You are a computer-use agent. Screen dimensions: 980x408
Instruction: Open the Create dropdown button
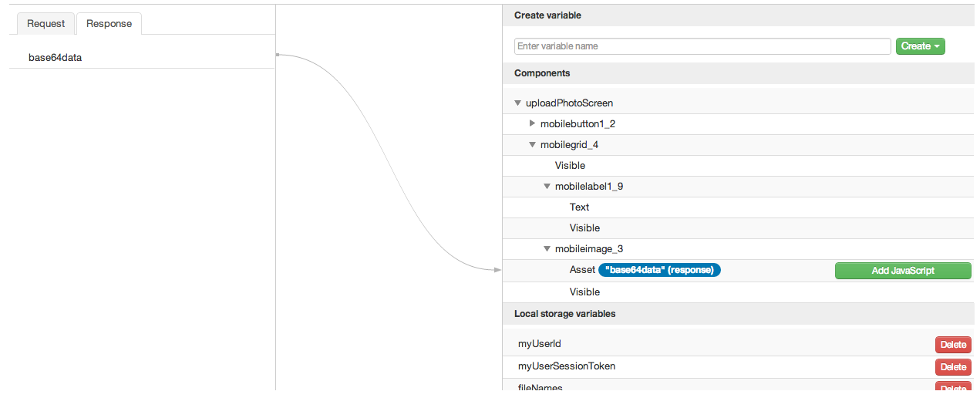920,46
